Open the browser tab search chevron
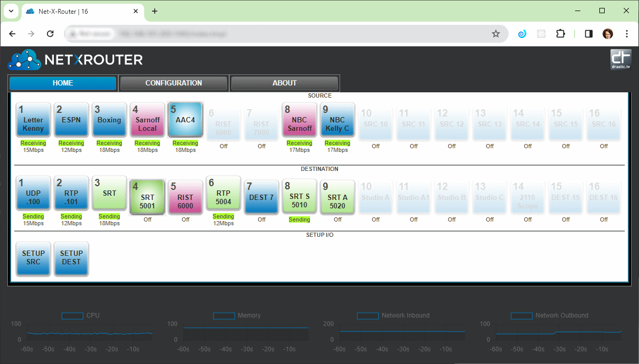 [x=11, y=11]
